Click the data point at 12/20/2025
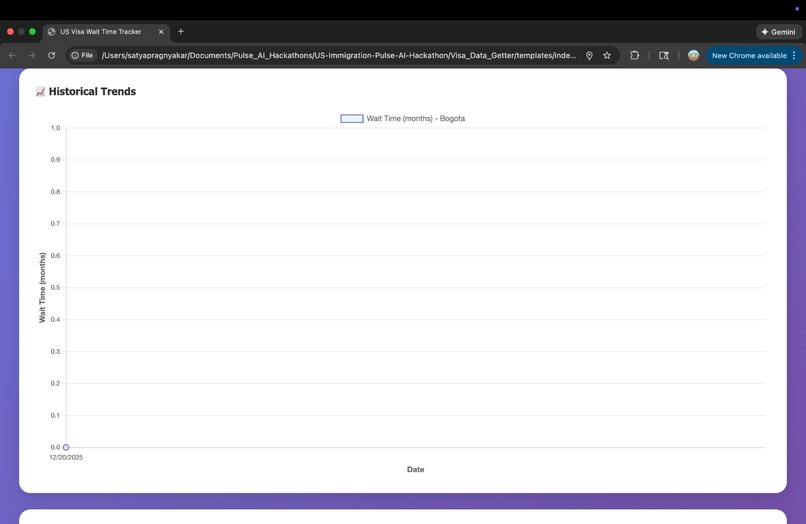Screen dimensions: 806x524 tap(66, 447)
